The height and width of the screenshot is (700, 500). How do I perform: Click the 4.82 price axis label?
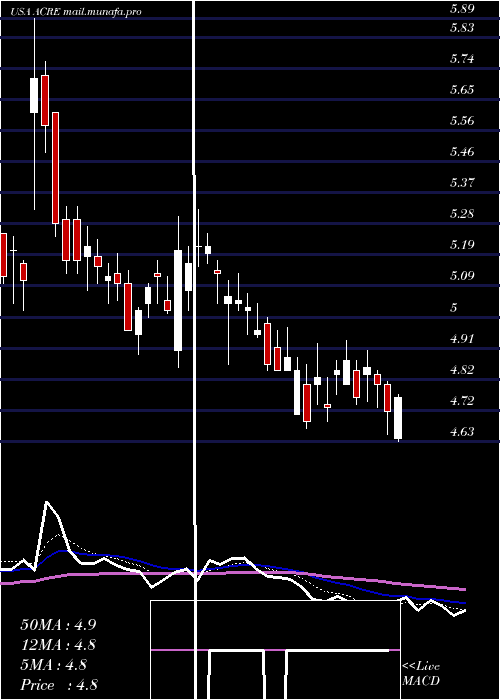[x=462, y=370]
